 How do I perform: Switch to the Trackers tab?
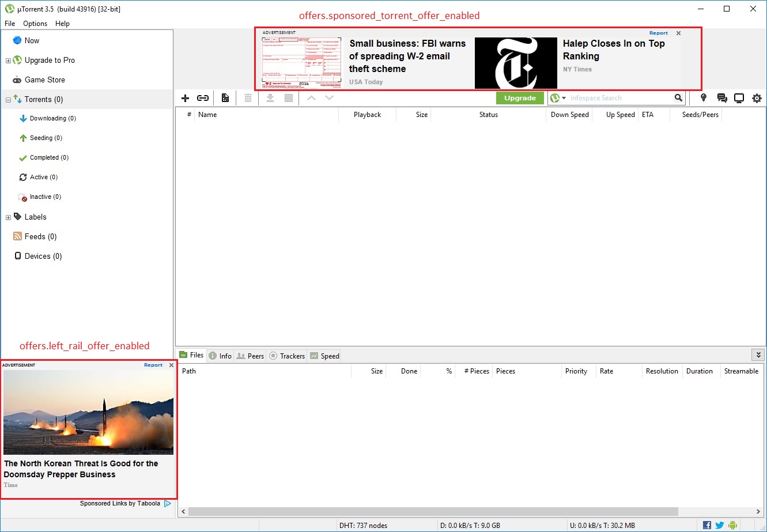click(286, 356)
